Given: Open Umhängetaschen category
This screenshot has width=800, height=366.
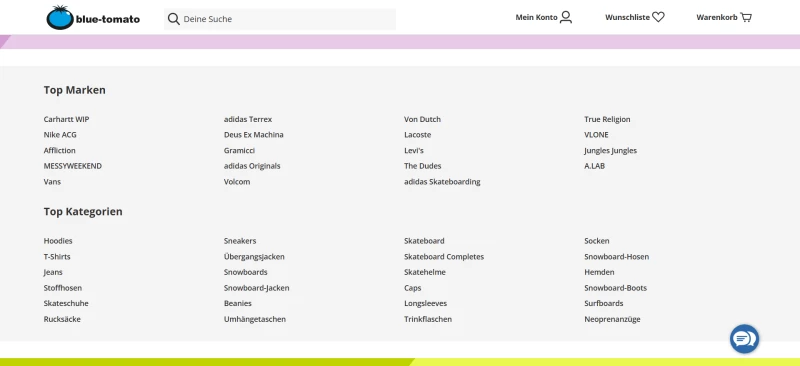Looking at the screenshot, I should click(255, 319).
